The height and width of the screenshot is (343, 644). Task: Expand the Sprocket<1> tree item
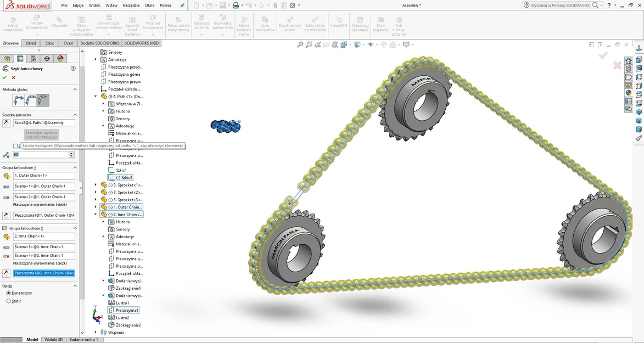tap(94, 184)
